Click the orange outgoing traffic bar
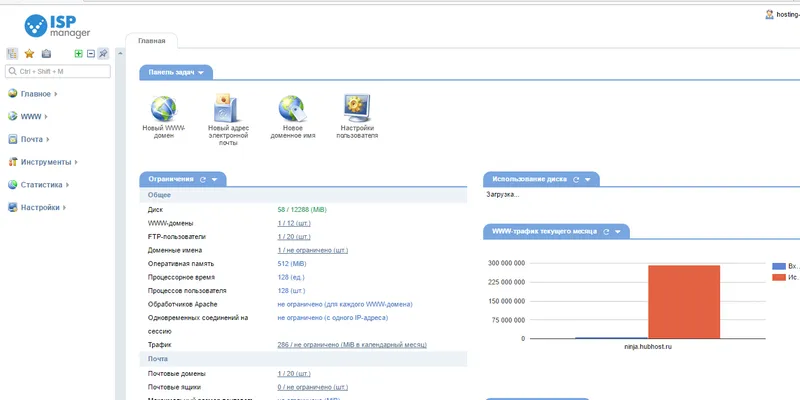This screenshot has width=800, height=400. pos(684,302)
